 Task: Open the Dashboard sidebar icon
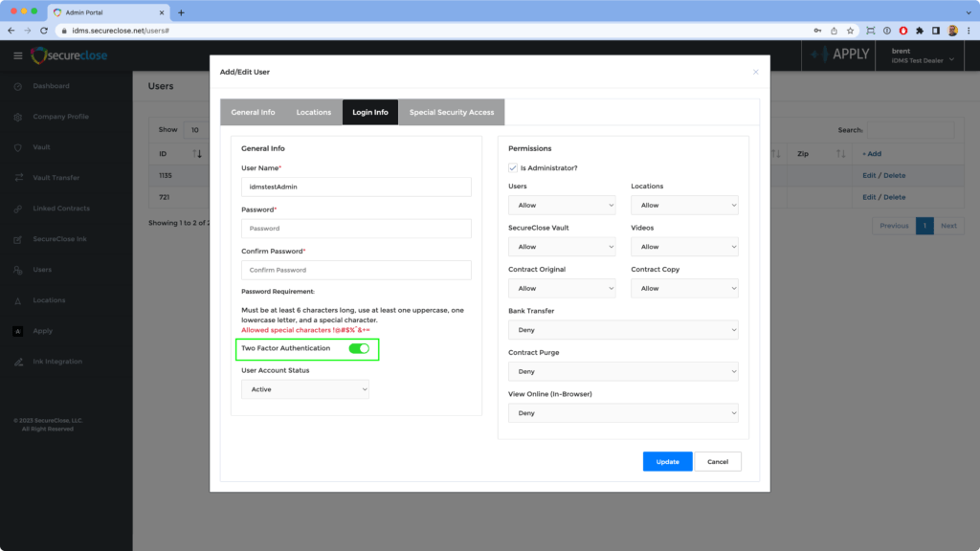(18, 86)
